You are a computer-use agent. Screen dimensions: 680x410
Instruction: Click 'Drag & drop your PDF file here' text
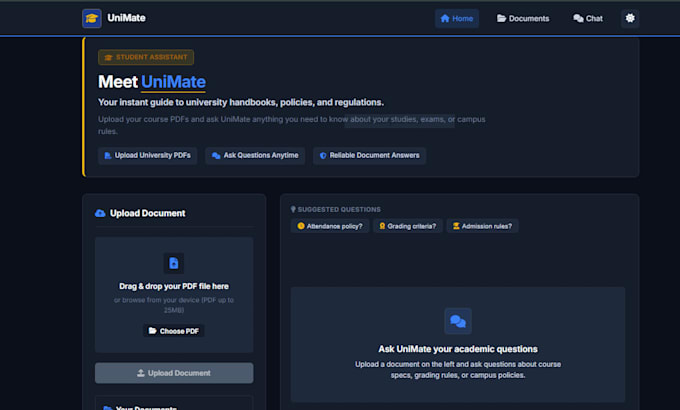[x=174, y=286]
